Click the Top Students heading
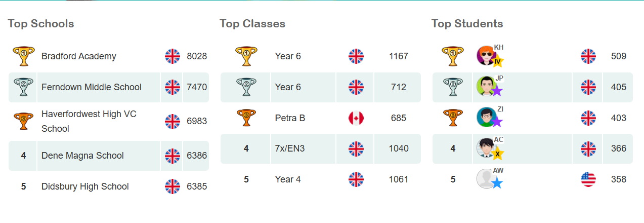This screenshot has width=644, height=223. click(x=467, y=24)
